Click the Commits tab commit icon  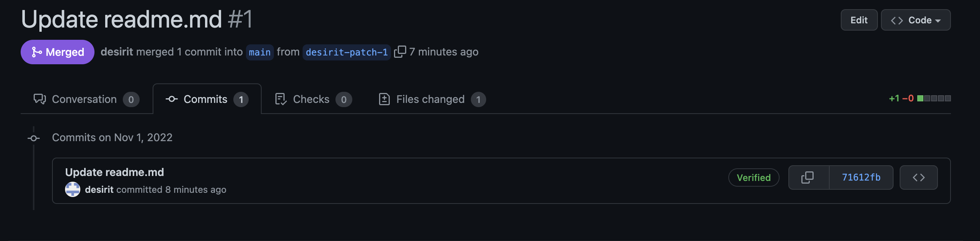pos(171,99)
